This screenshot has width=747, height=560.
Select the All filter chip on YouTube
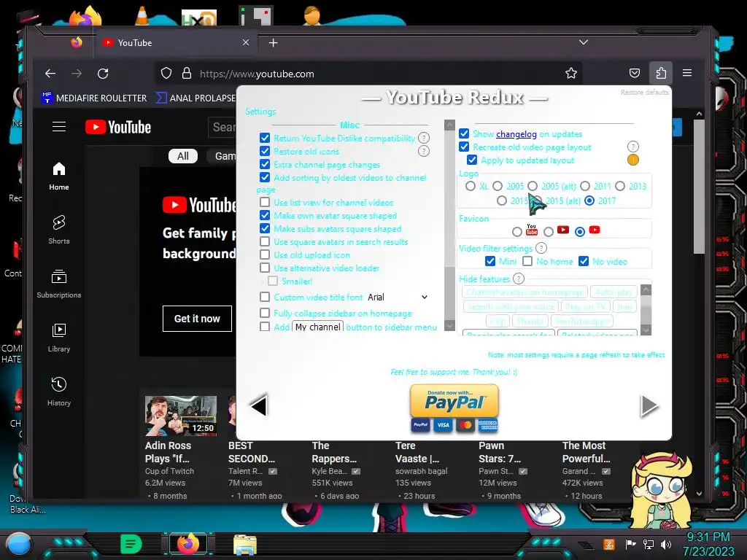[183, 156]
